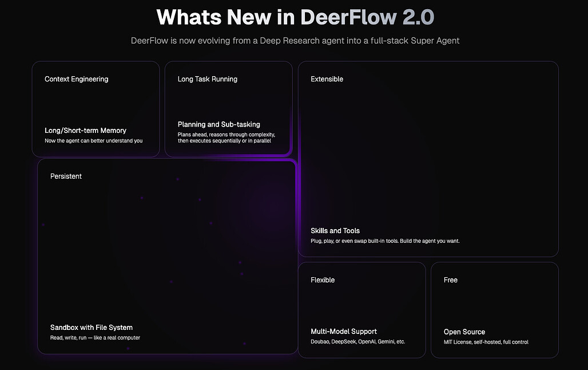Select the "Flexible" card label

click(323, 280)
